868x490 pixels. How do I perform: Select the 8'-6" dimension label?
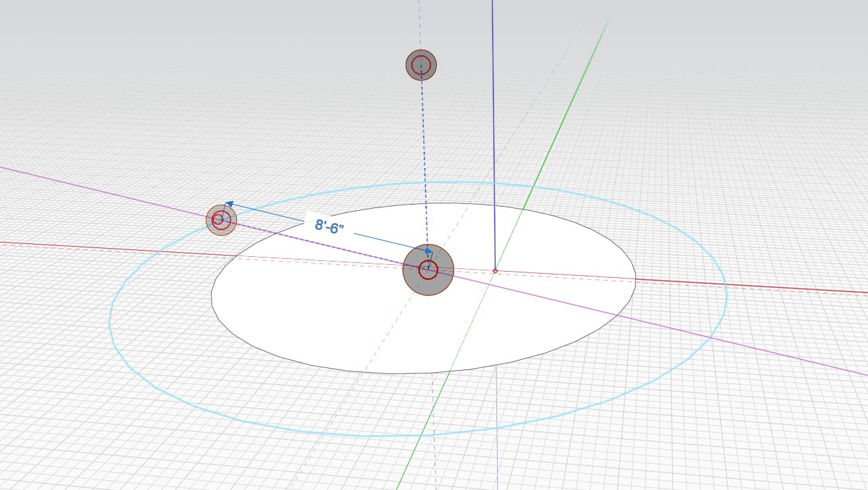(x=329, y=226)
